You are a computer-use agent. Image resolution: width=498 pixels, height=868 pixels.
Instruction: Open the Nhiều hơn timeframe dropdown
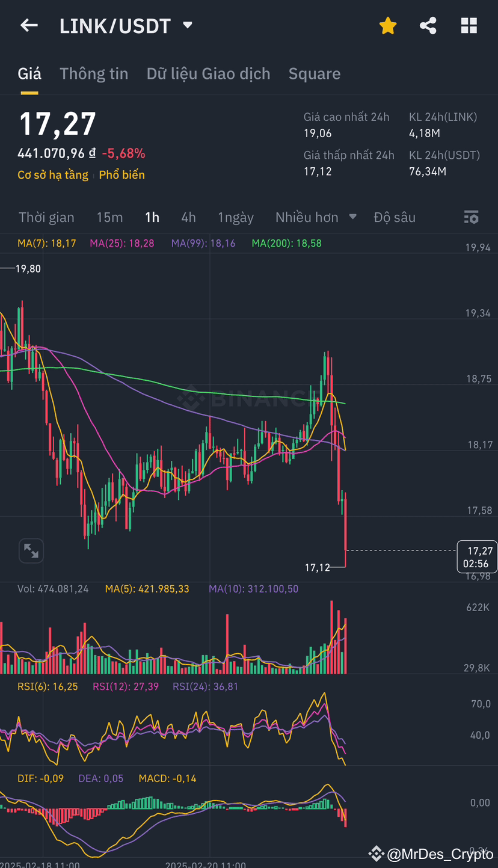[x=316, y=217]
